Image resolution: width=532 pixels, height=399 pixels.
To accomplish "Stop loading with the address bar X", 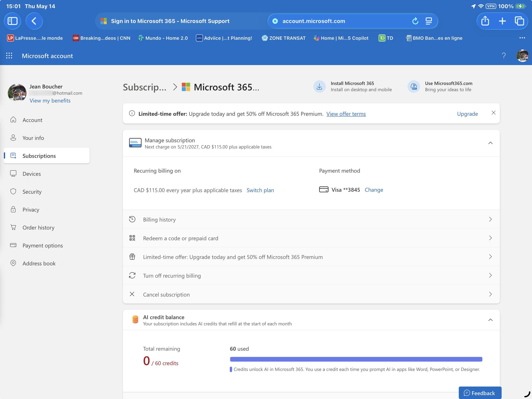I will click(275, 21).
